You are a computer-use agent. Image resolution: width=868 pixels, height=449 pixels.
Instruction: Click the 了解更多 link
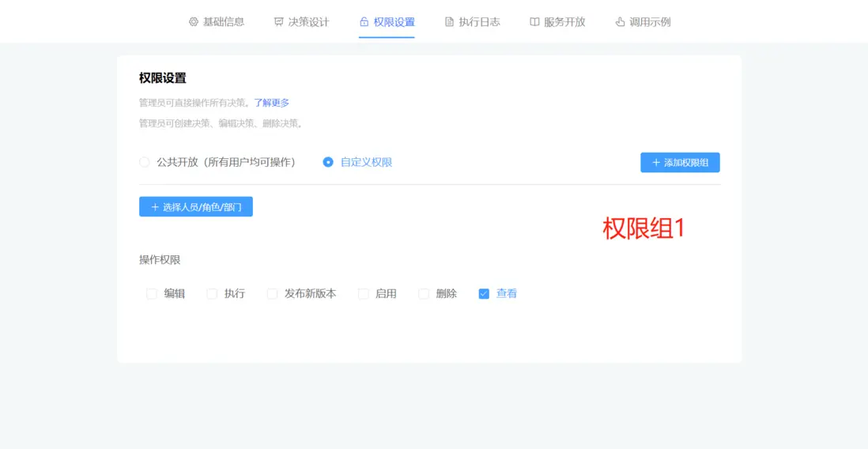pyautogui.click(x=271, y=103)
